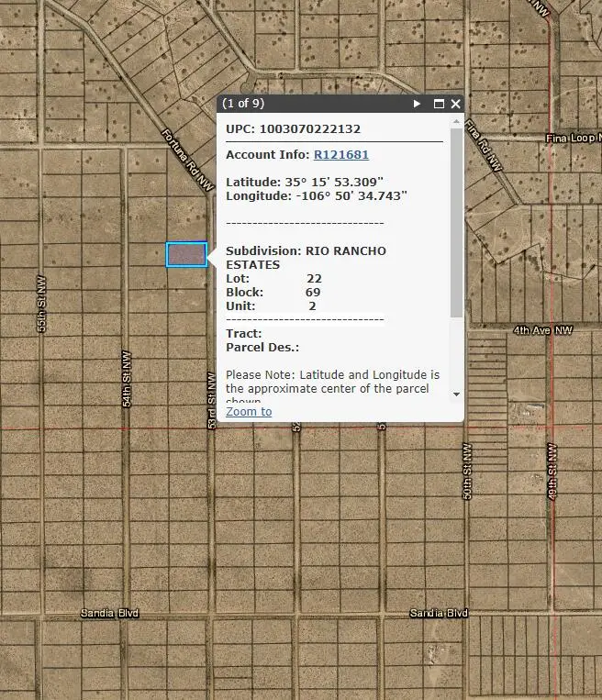602x700 pixels.
Task: Click the 55th St NW street label
Action: click(x=42, y=303)
